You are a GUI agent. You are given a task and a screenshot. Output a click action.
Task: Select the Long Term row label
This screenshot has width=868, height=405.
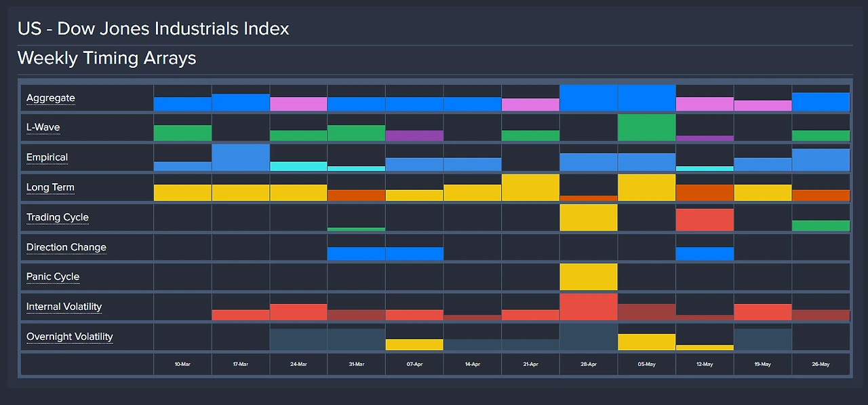(50, 187)
